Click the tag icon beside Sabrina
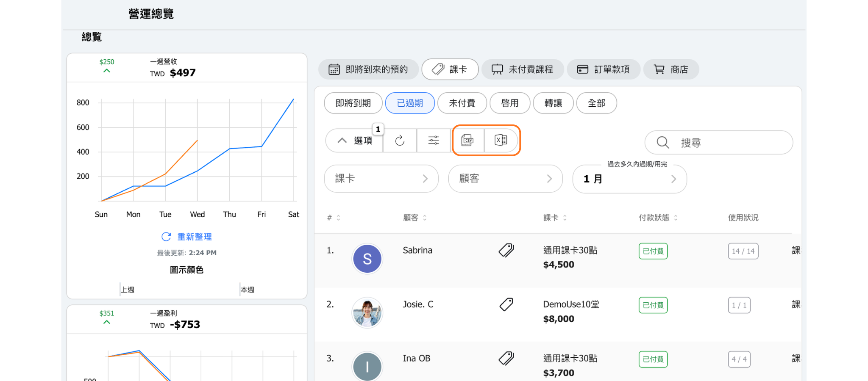This screenshot has height=381, width=868. pyautogui.click(x=506, y=251)
